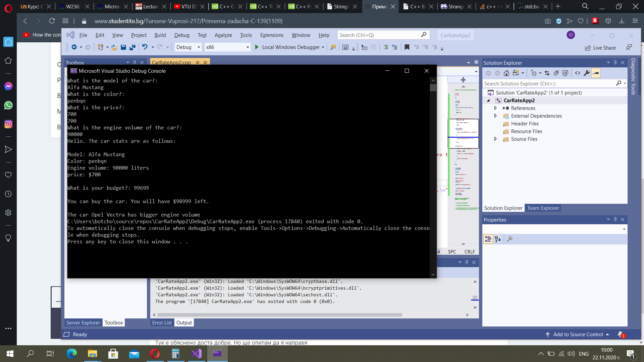Expand the References tree node
This screenshot has width=644, height=362.
pos(495,108)
